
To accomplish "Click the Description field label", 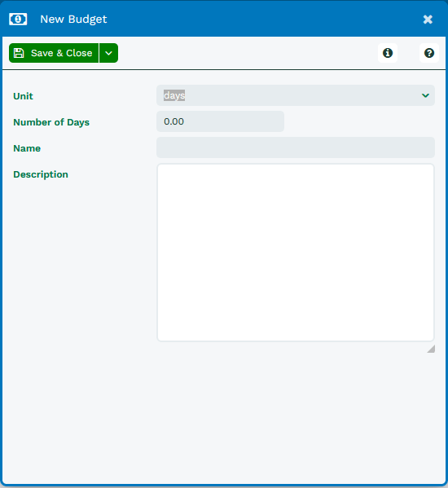I will tap(41, 174).
